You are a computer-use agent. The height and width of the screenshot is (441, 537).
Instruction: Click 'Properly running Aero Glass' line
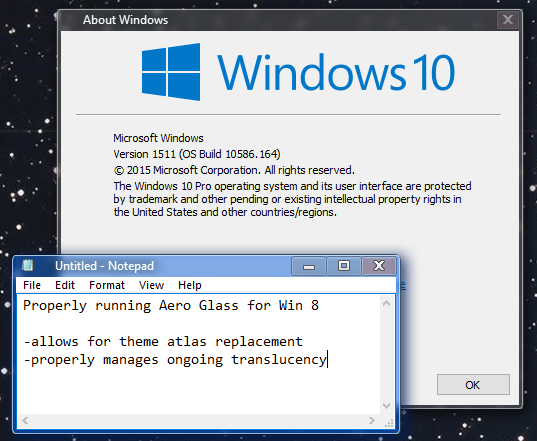(171, 305)
